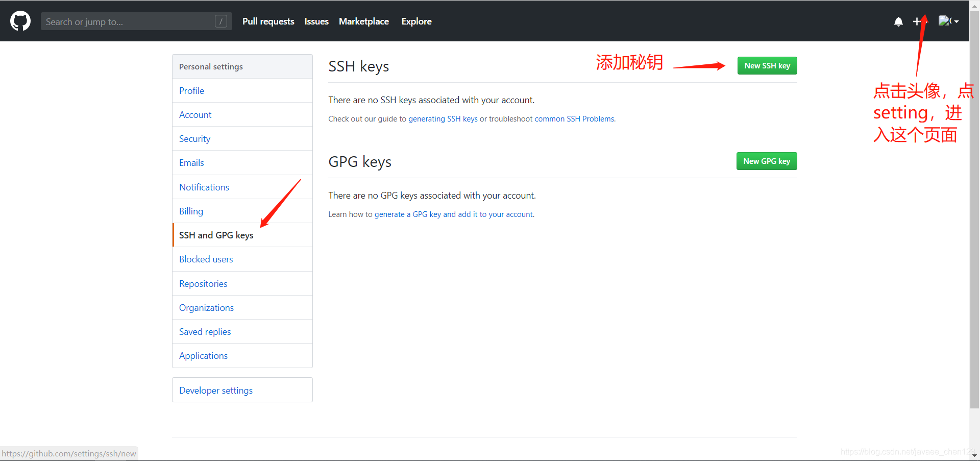Image resolution: width=980 pixels, height=461 pixels.
Task: Click the Search or jump to field
Action: tap(136, 21)
